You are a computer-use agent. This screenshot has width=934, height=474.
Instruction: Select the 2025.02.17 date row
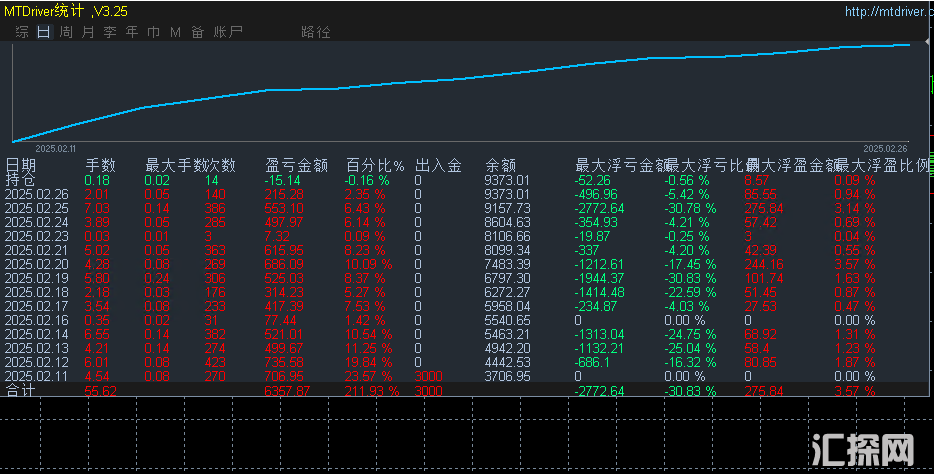(x=36, y=306)
